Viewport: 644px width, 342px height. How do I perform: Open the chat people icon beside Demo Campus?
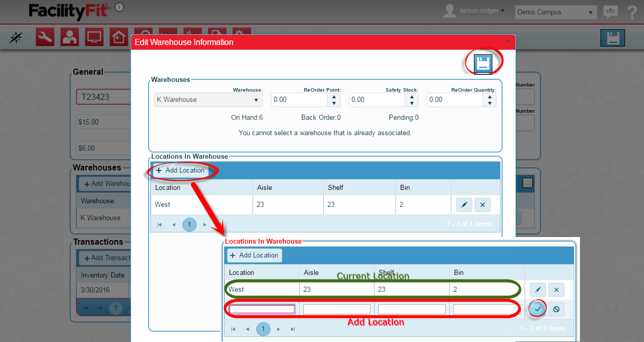tap(610, 12)
